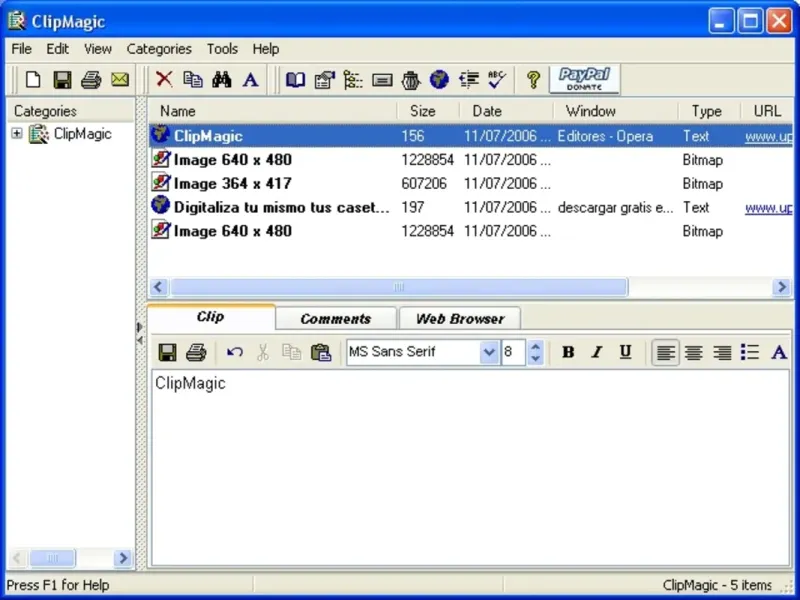Decrease font size with down stepper arrow
This screenshot has width=800, height=600.
click(535, 358)
